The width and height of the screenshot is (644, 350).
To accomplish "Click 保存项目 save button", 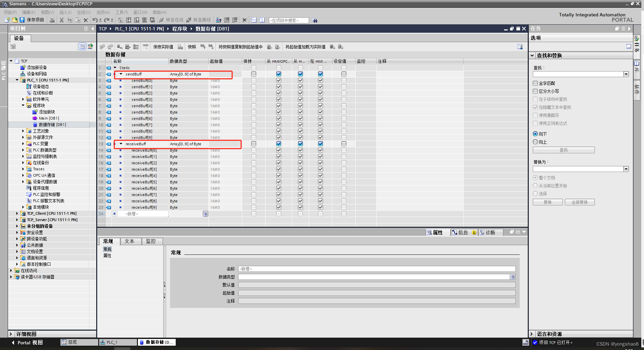I will tap(32, 20).
